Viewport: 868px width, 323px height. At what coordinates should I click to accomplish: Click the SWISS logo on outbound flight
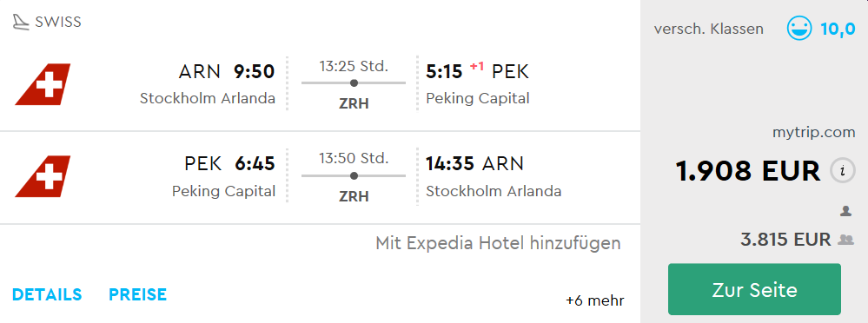(x=43, y=84)
